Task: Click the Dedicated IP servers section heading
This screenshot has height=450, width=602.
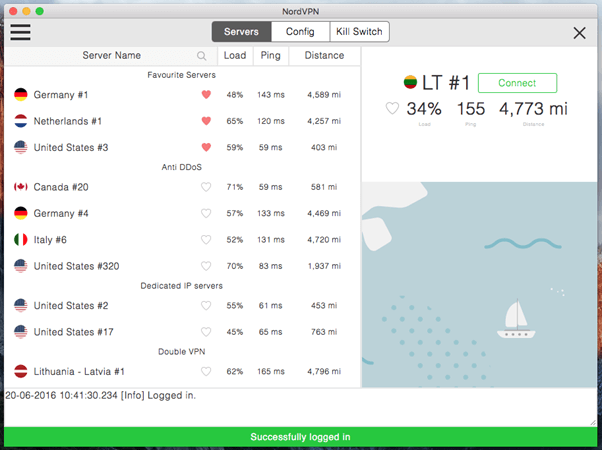Action: [x=181, y=286]
